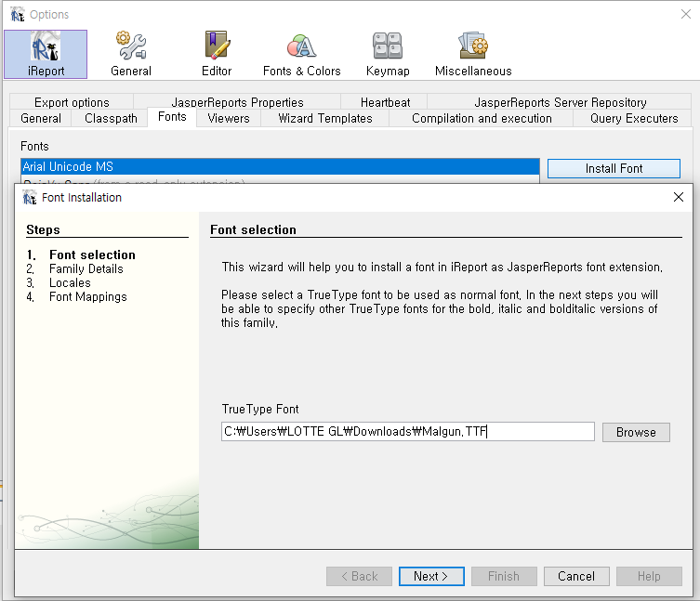700x601 pixels.
Task: Click the Locales step label
Action: [70, 283]
